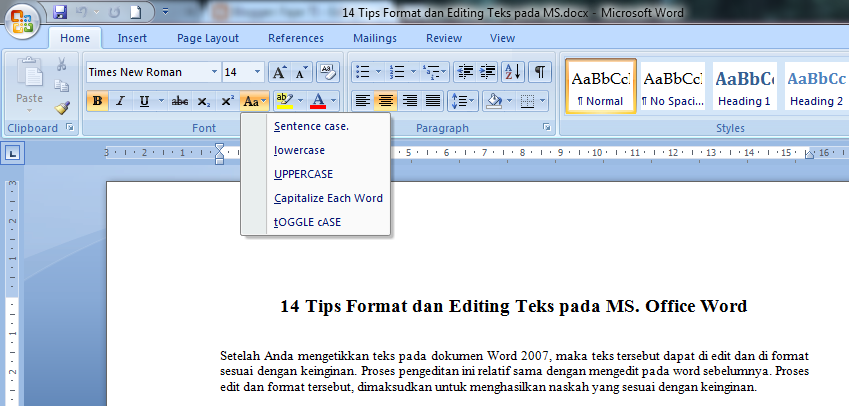The image size is (849, 406).
Task: Open the font size dropdown
Action: coord(257,72)
